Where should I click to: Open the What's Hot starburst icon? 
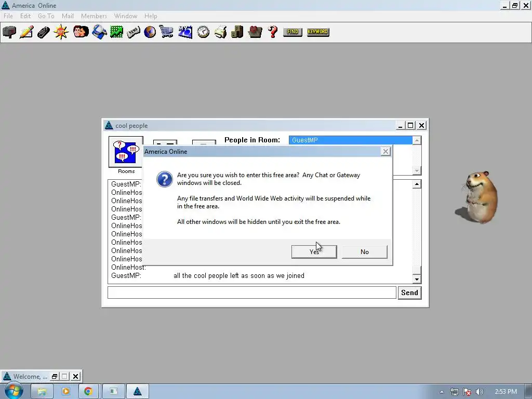pos(61,32)
